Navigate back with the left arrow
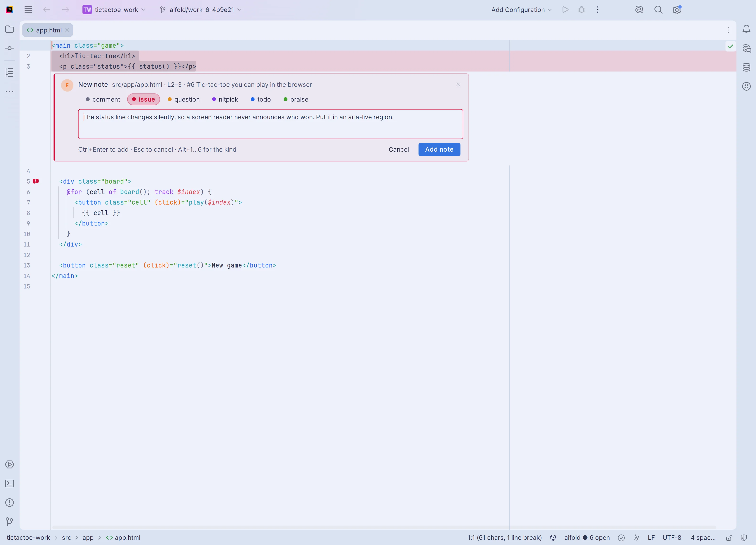 pos(47,10)
